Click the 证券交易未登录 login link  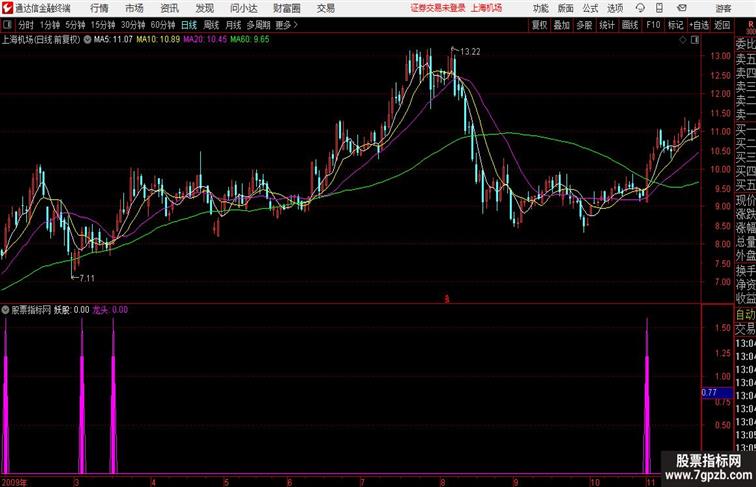point(438,8)
